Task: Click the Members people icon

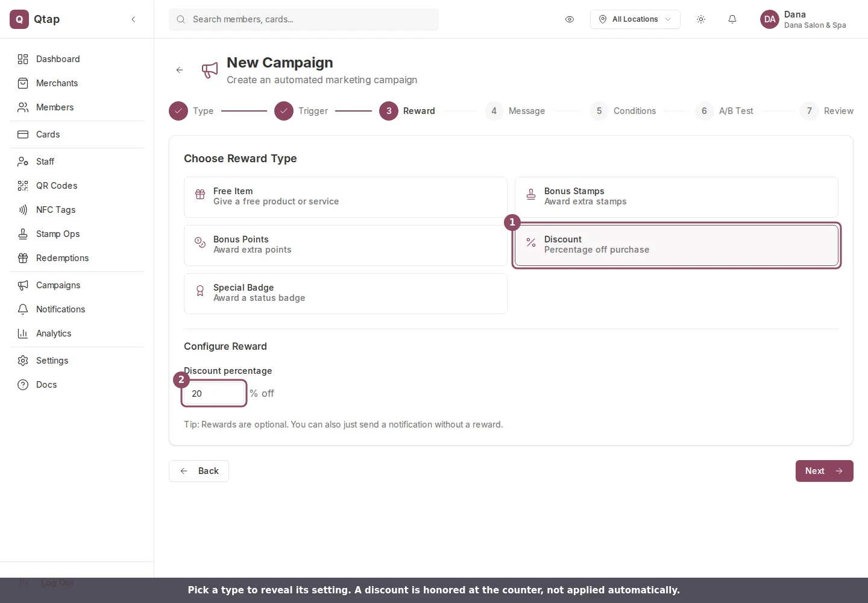Action: 23,107
